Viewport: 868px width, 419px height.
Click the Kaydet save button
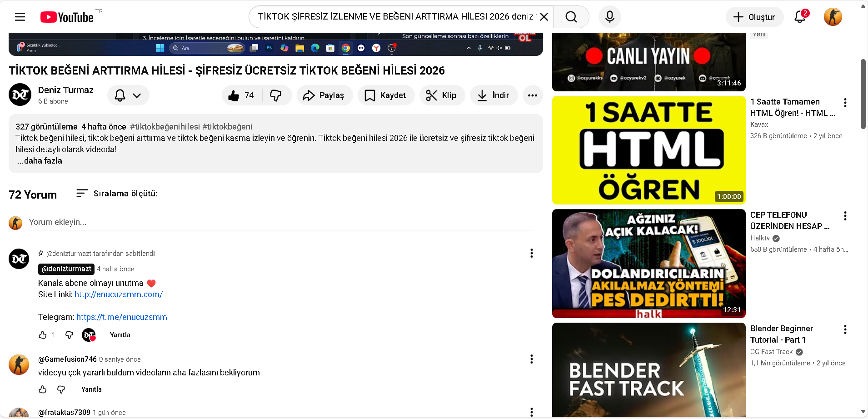click(x=386, y=95)
